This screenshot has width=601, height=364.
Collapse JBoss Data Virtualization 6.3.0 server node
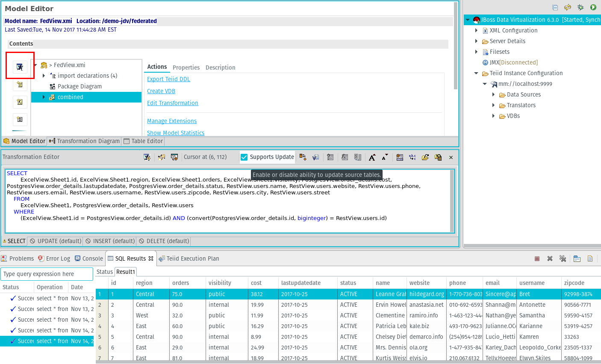tap(468, 20)
